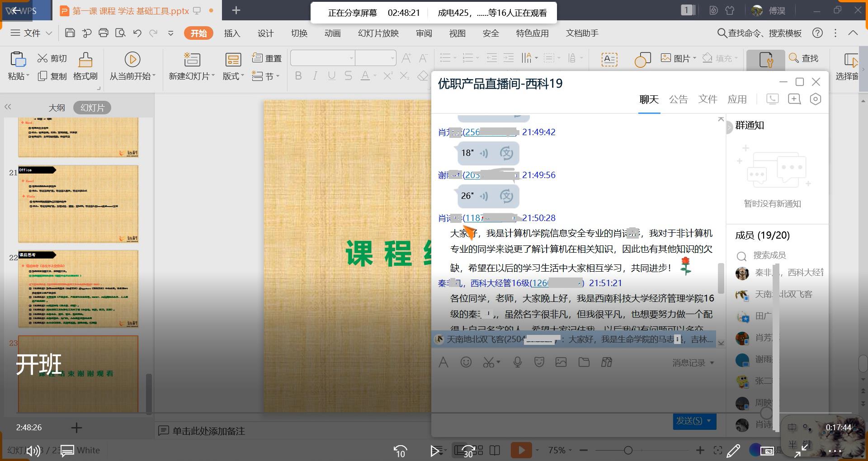The image size is (868, 461).
Task: Click the Find (查找) tool
Action: pyautogui.click(x=804, y=58)
